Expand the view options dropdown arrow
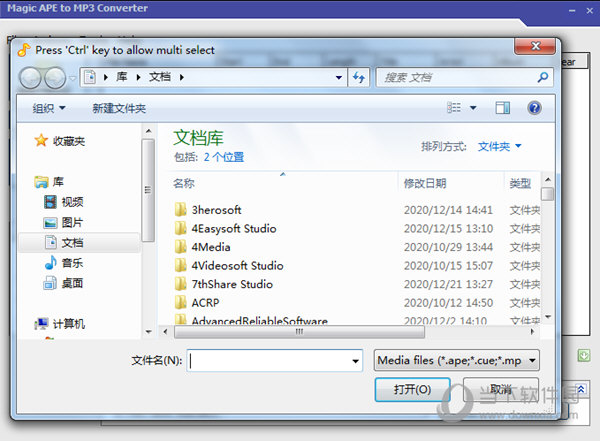Screen dimensions: 600x441 click(473, 108)
